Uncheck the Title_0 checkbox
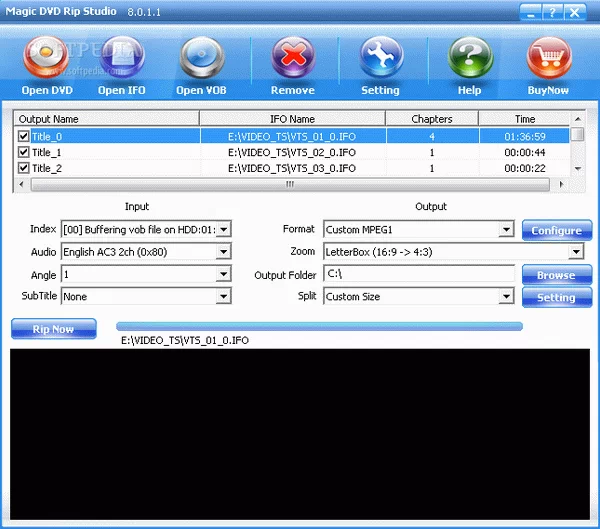 coord(24,136)
